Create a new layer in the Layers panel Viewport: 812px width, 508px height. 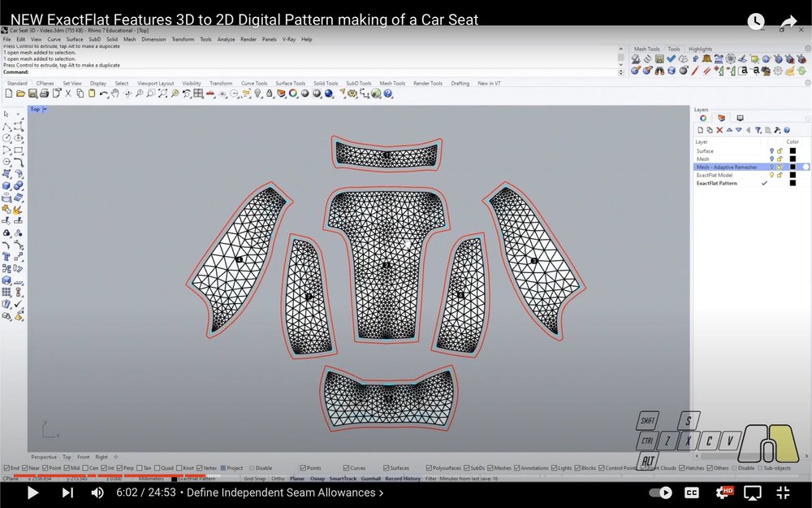coord(702,130)
